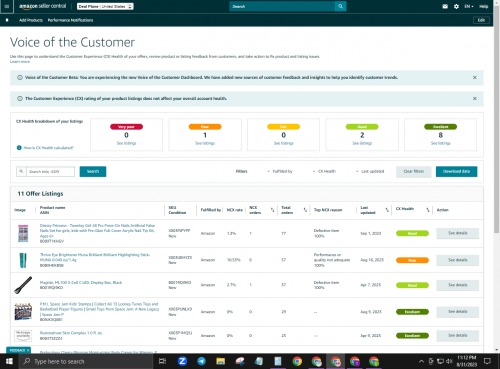Click the bookmark icon beside Add Products
Image resolution: width=500 pixels, height=369 pixels.
[7, 20]
